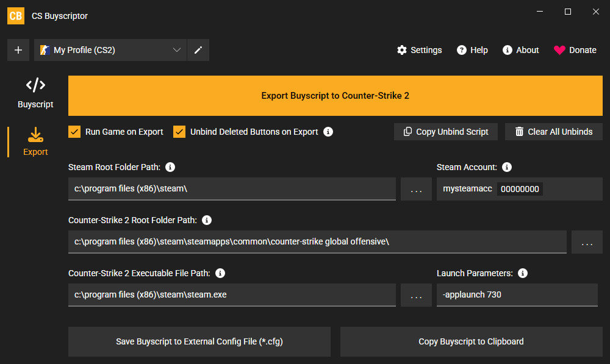
Task: Switch to the Export tab
Action: 35,141
